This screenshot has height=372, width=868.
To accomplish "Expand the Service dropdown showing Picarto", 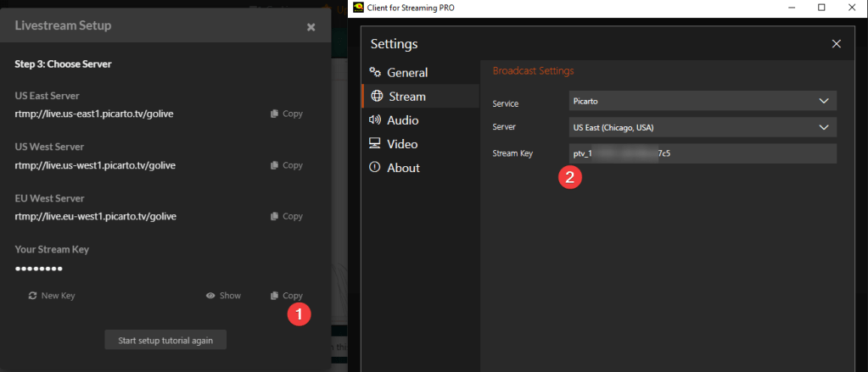I will point(703,101).
